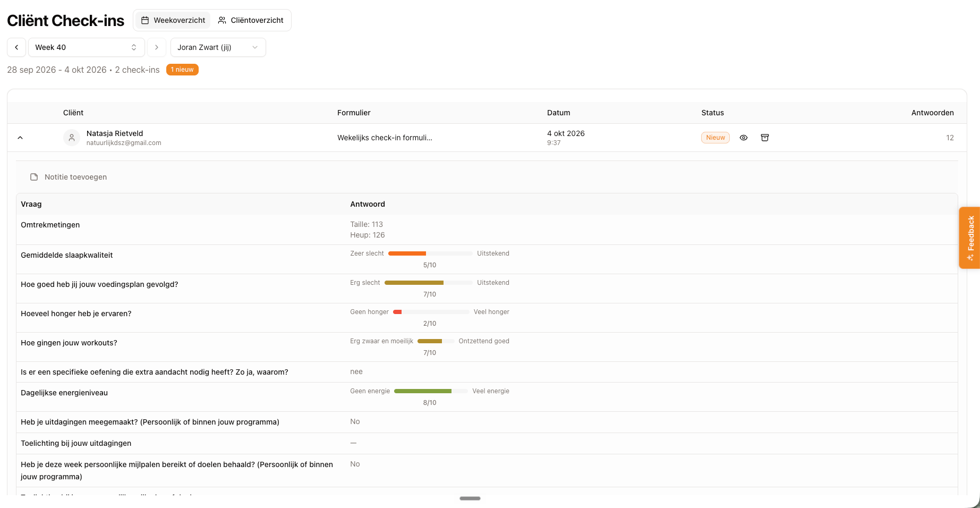Viewport: 980px width, 508px height.
Task: Click the Status column header
Action: (x=713, y=113)
